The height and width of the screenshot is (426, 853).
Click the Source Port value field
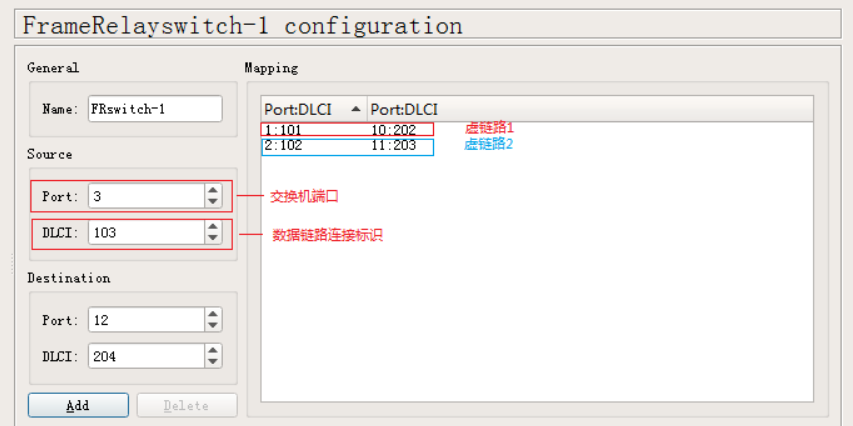146,196
